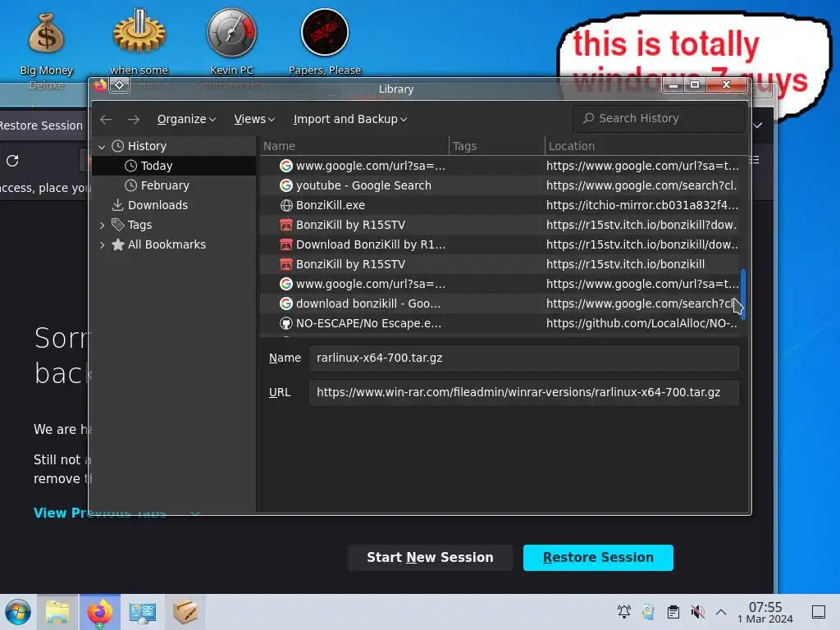840x630 pixels.
Task: Click the reload icon in Firefox window
Action: click(12, 160)
